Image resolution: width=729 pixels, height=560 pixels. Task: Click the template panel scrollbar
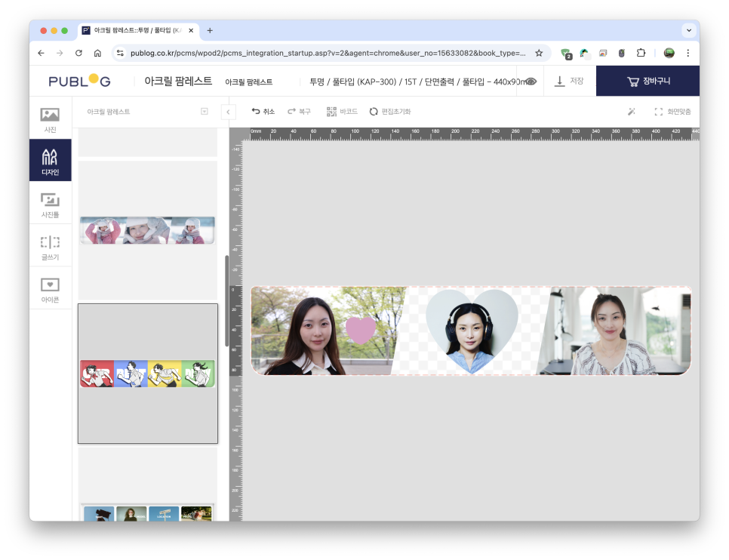[226, 301]
